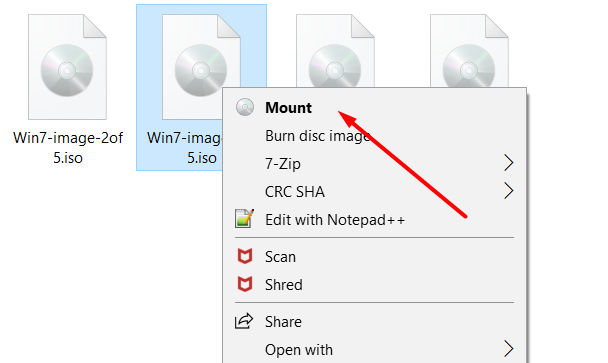Expand the CRC SHA submenu arrow
Image resolution: width=608 pixels, height=363 pixels.
point(508,191)
